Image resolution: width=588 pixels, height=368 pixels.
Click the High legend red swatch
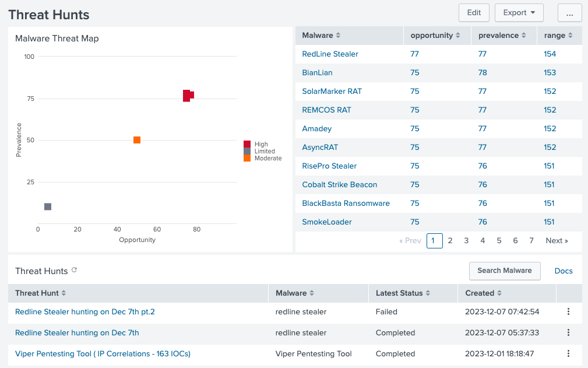[x=247, y=144]
